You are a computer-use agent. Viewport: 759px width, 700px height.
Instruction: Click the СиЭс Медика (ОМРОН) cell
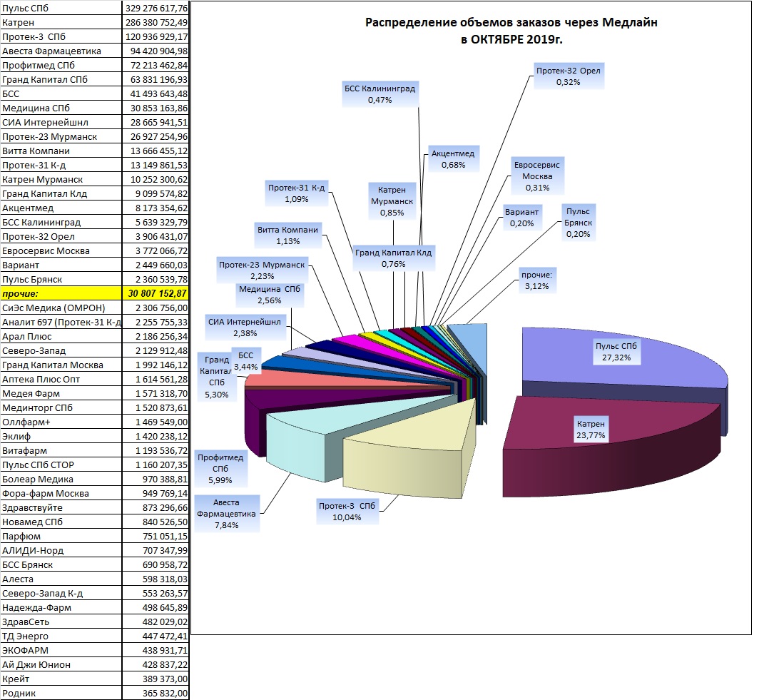click(61, 308)
